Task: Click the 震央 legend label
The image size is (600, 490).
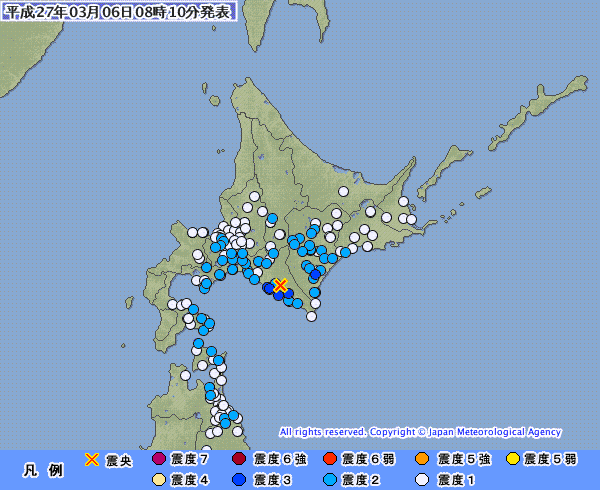Action: point(119,461)
